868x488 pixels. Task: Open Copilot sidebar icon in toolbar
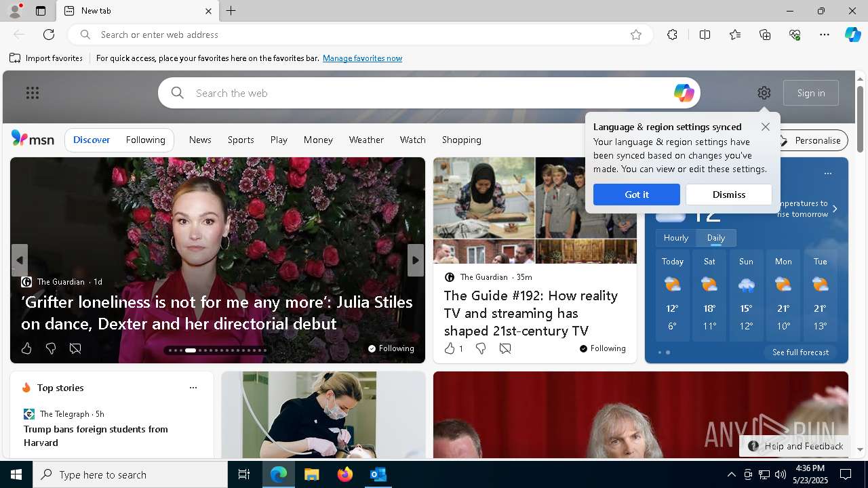point(852,35)
